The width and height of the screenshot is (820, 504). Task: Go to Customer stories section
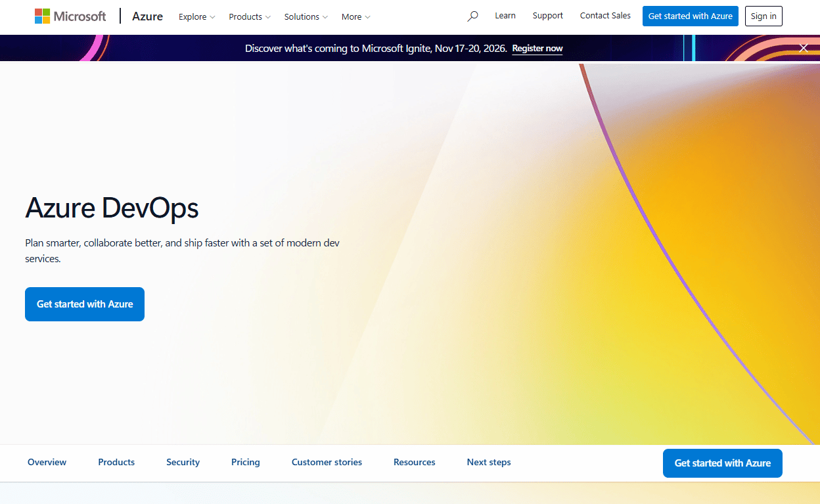327,462
